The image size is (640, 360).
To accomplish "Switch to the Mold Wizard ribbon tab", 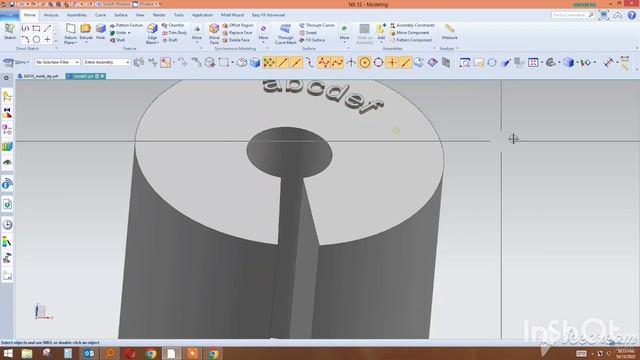I will [x=232, y=15].
